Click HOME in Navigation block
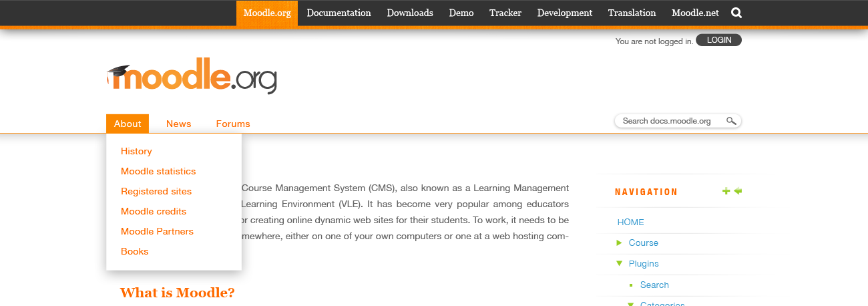 631,222
